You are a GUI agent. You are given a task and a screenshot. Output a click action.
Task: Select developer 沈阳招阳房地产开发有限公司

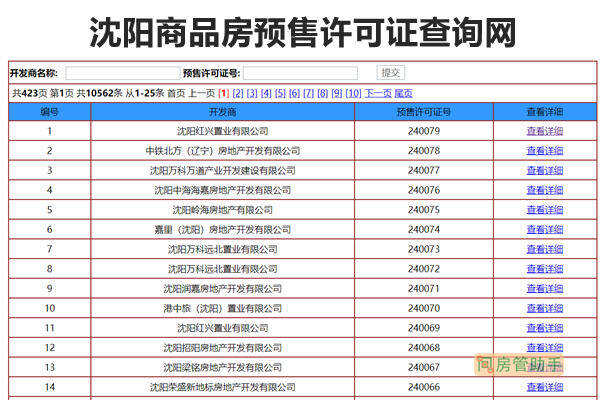223,348
